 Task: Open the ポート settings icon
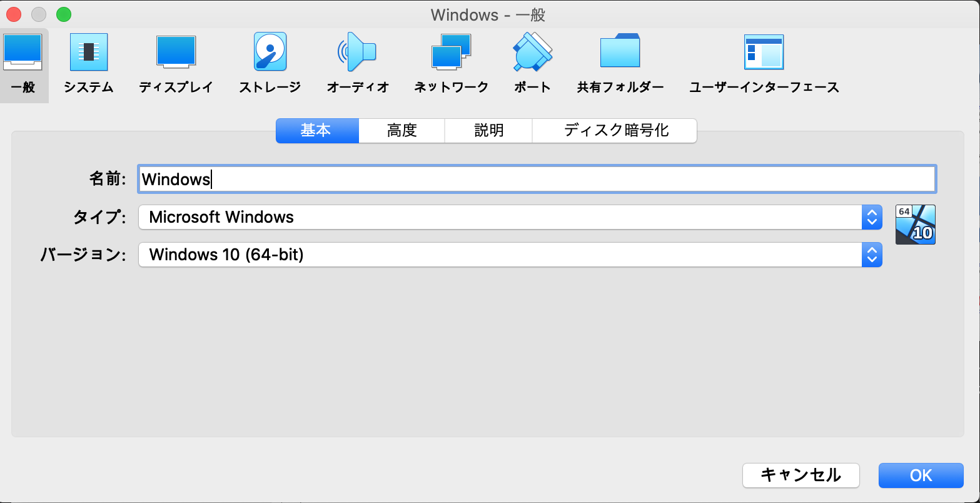coord(531,63)
